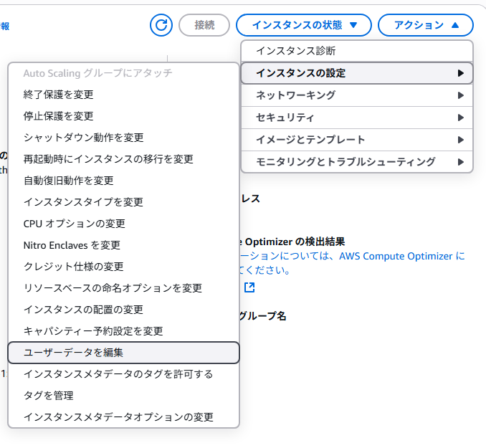
Task: Select インスタンス診断 menu item
Action: click(357, 51)
